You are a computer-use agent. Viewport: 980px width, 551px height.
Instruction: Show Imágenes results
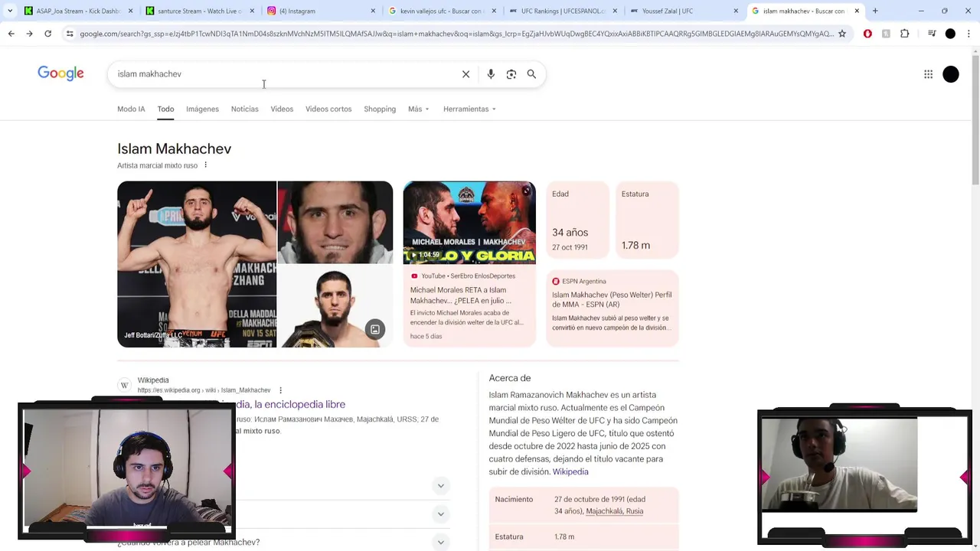pos(202,109)
